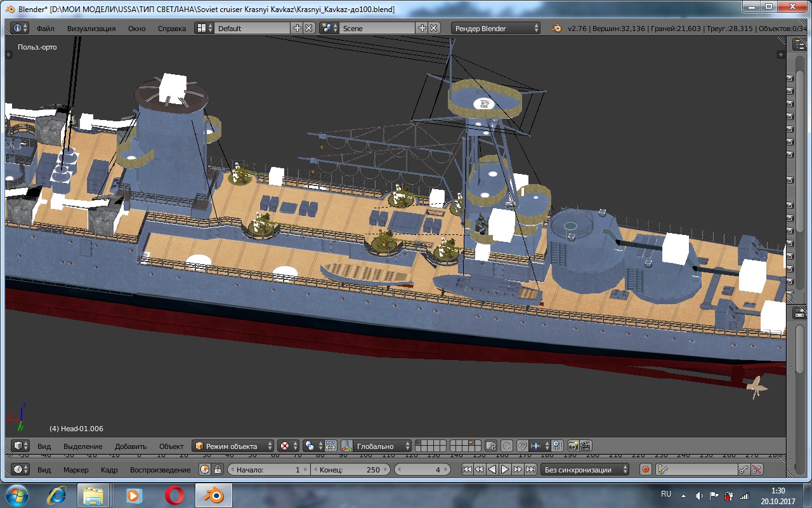Click the OpenGL render image camera icon
The height and width of the screenshot is (508, 812).
(573, 446)
